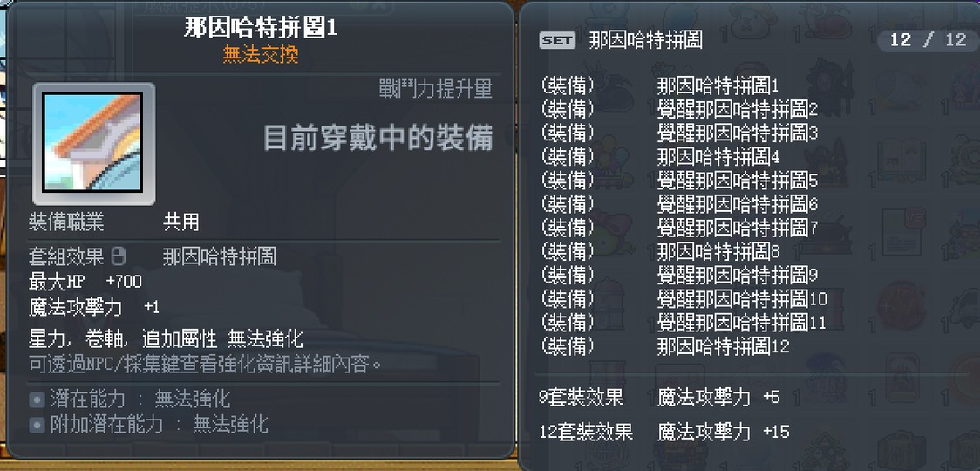
Task: Click the 那因哈特拼圖 set name beside 套組效果
Action: (x=220, y=256)
